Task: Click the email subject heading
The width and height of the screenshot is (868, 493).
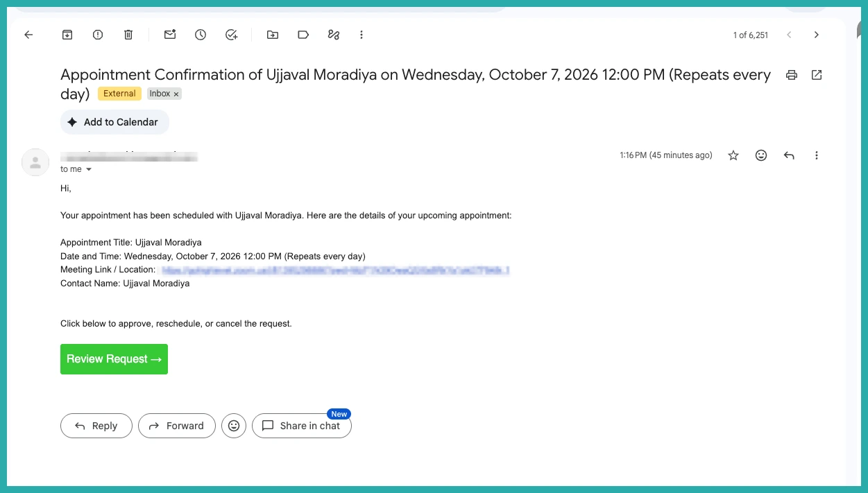Action: pos(416,84)
